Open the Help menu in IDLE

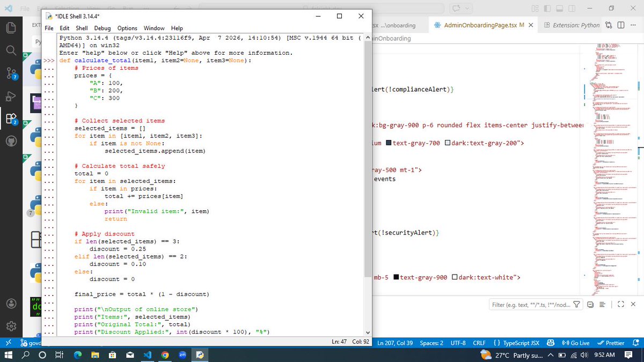(177, 28)
